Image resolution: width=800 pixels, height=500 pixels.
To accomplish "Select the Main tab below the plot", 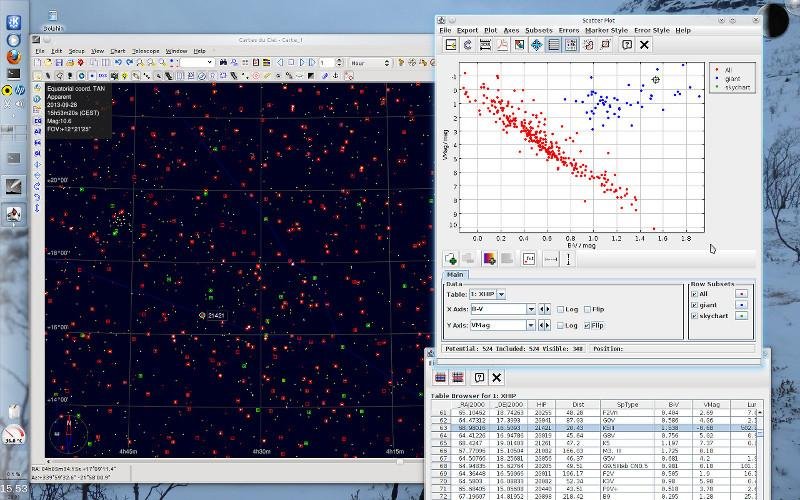I will tap(454, 274).
